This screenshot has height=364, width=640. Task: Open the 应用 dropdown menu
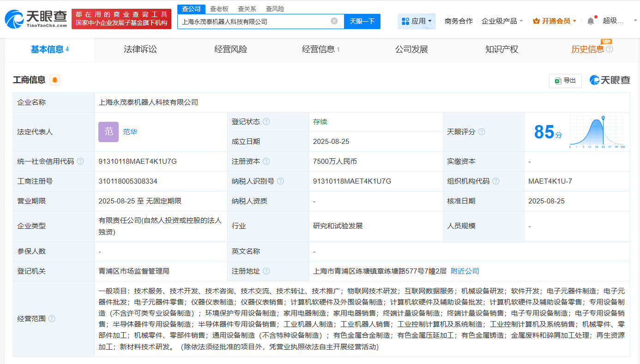coord(417,21)
